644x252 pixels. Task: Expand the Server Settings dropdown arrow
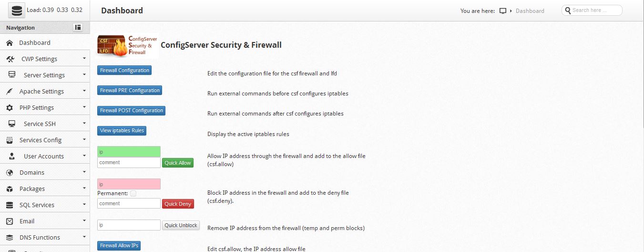84,74
